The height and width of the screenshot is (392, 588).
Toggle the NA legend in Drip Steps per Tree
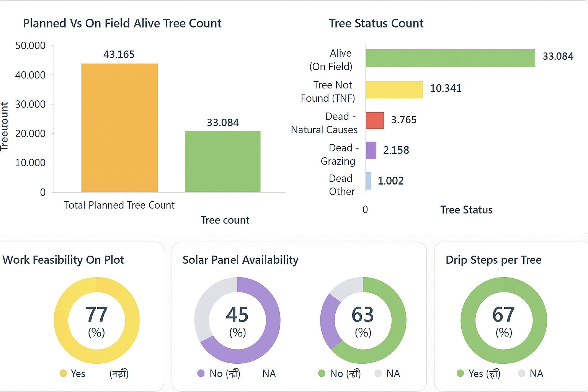531,374
